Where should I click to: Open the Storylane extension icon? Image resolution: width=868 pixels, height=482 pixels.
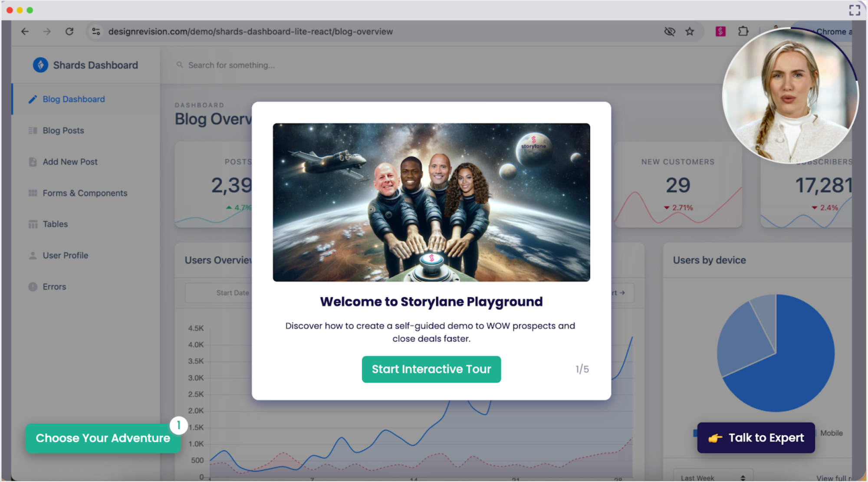(720, 31)
